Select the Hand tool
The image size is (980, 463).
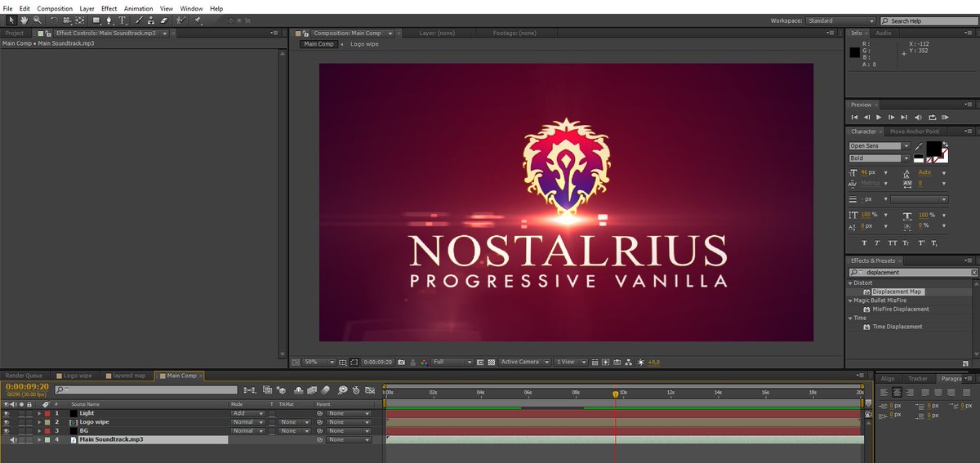24,20
